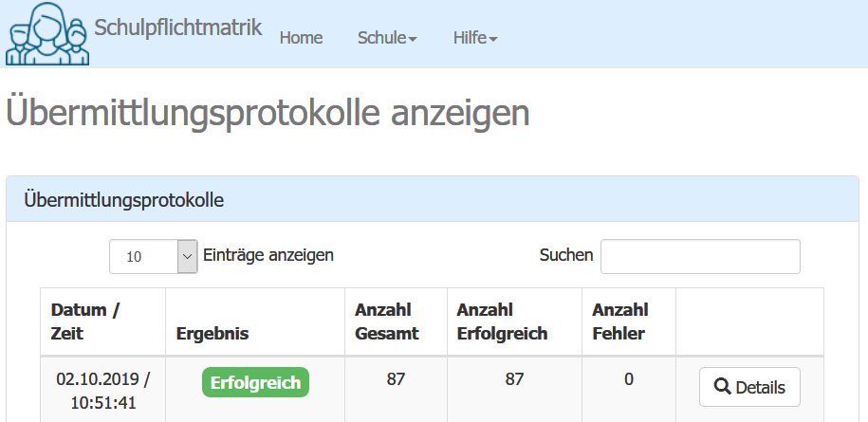Click the Einträge anzeigen label

[x=268, y=255]
